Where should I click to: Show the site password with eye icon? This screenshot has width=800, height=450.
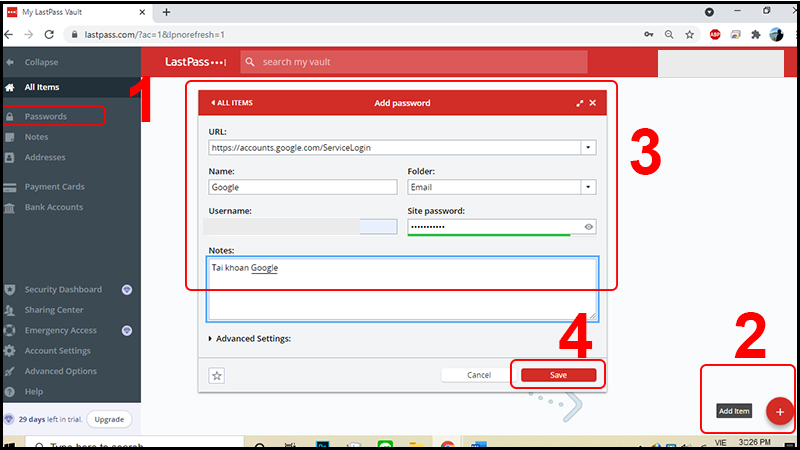pyautogui.click(x=589, y=227)
